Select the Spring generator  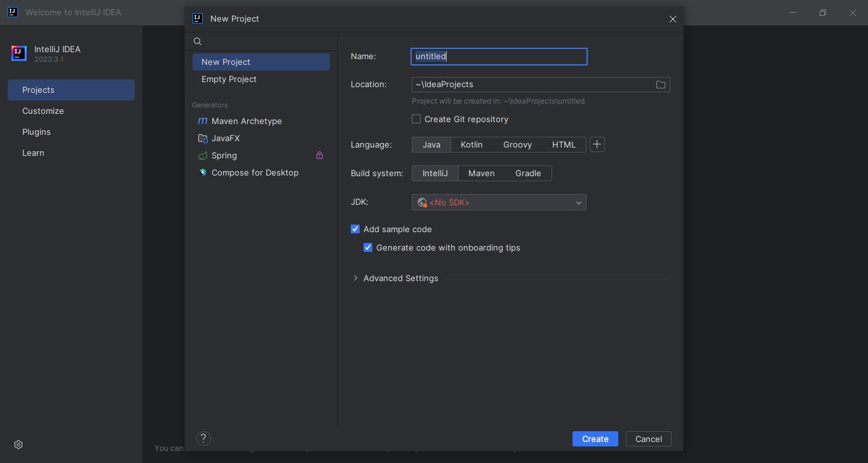click(x=261, y=155)
